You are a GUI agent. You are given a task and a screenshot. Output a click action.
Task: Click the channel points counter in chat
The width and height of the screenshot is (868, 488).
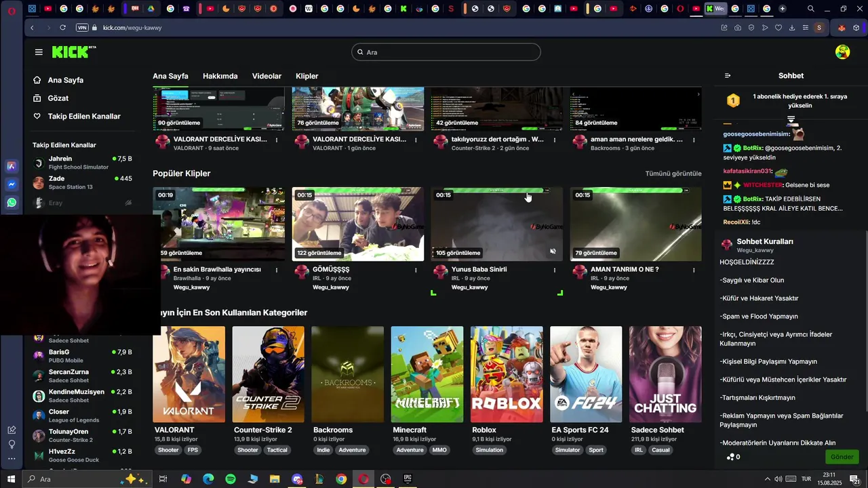coord(733,457)
